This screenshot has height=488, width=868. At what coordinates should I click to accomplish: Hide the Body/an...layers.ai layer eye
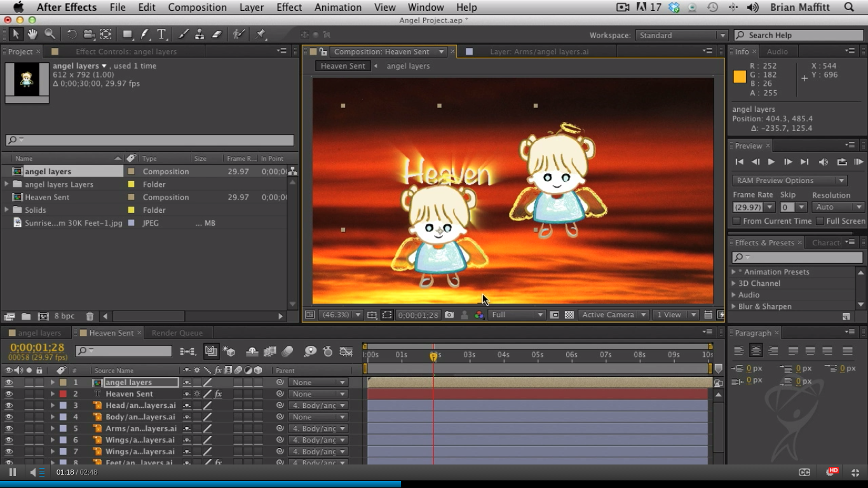click(x=9, y=417)
